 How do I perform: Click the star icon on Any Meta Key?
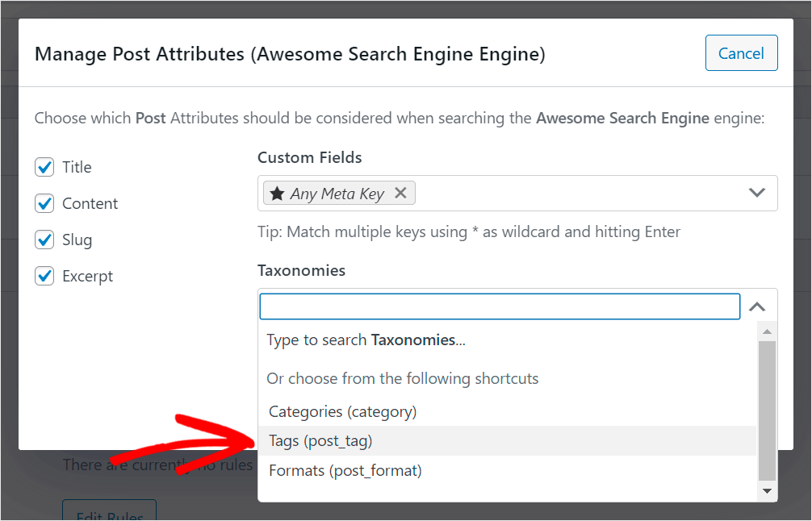[x=277, y=194]
